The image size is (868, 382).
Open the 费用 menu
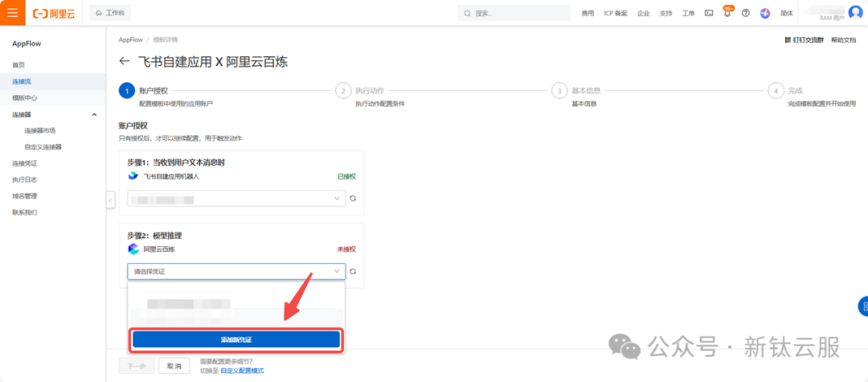(588, 14)
